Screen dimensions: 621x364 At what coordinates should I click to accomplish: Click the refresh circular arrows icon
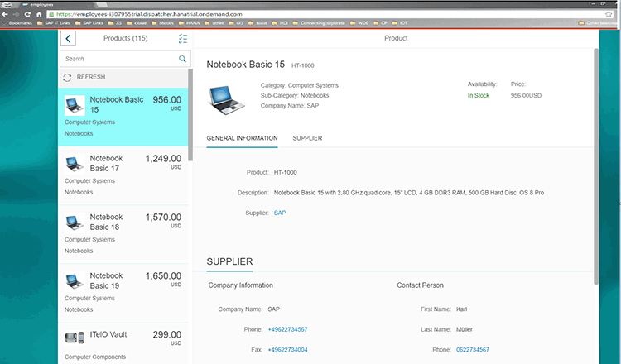(x=67, y=77)
